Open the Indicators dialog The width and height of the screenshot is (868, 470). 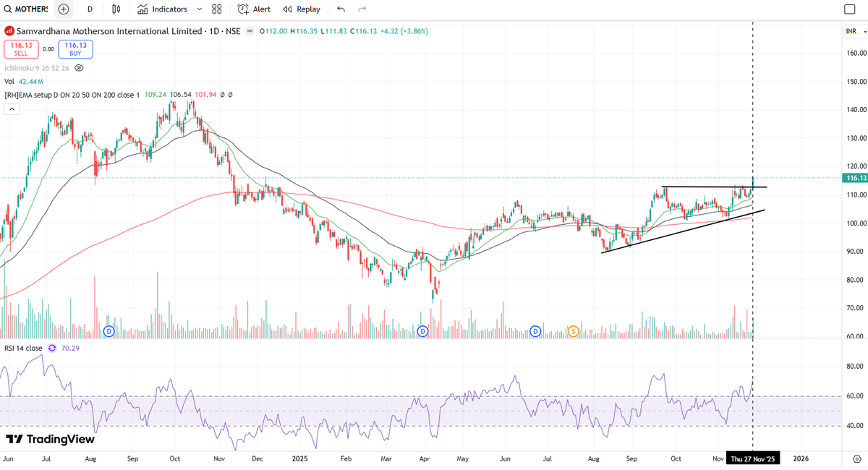pos(162,9)
